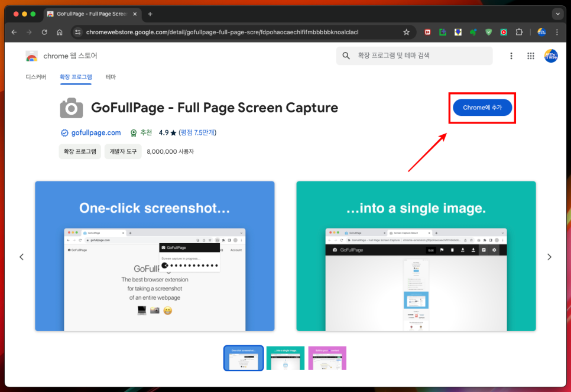The image size is (571, 392).
Task: Open the tab search dropdown arrow
Action: [x=557, y=14]
